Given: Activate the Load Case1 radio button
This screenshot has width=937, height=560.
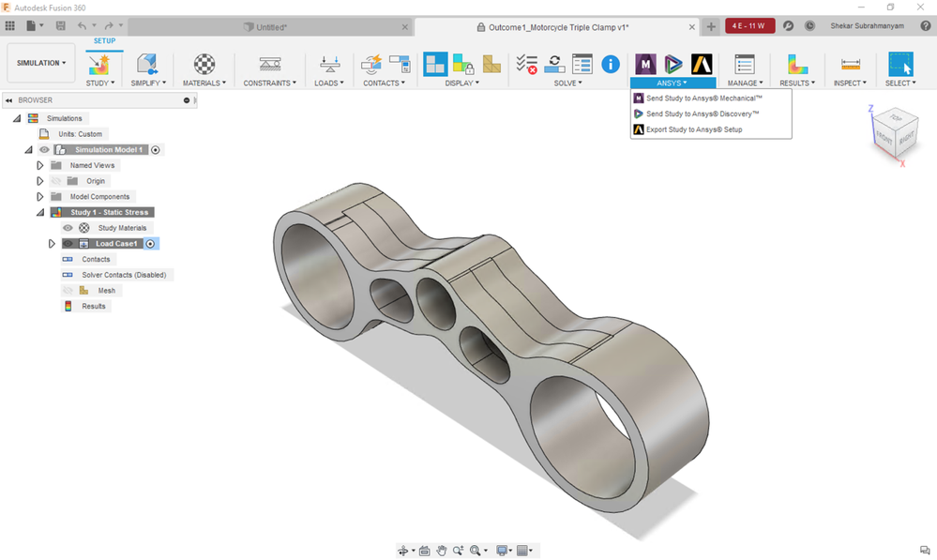Looking at the screenshot, I should (x=151, y=244).
